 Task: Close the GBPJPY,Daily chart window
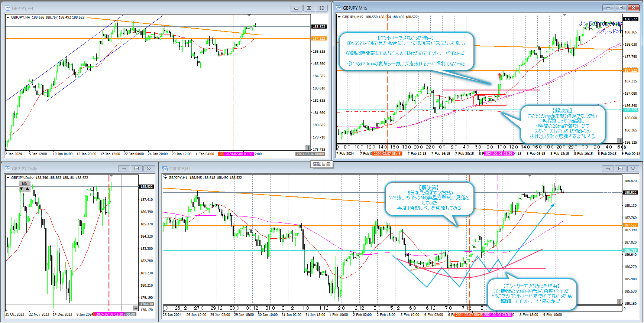149,169
